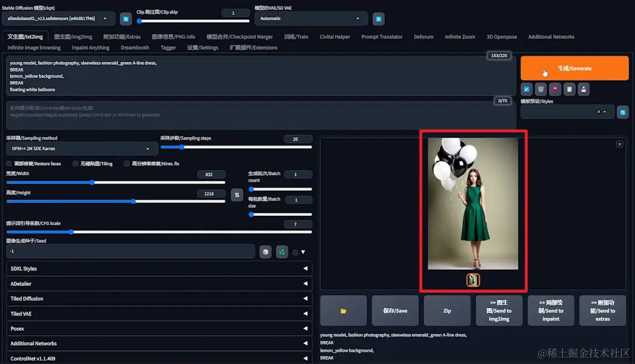Open the Sampling method dropdown
This screenshot has height=364, width=635.
[x=82, y=149]
